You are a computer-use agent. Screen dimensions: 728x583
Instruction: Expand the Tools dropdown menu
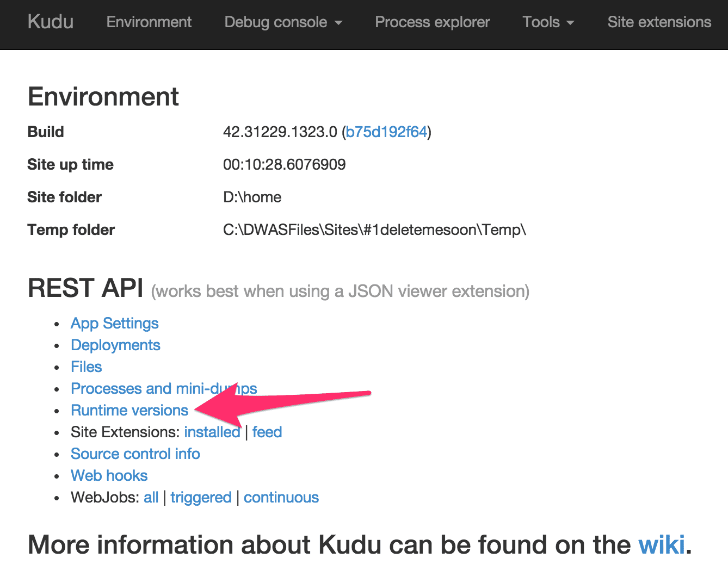click(548, 22)
